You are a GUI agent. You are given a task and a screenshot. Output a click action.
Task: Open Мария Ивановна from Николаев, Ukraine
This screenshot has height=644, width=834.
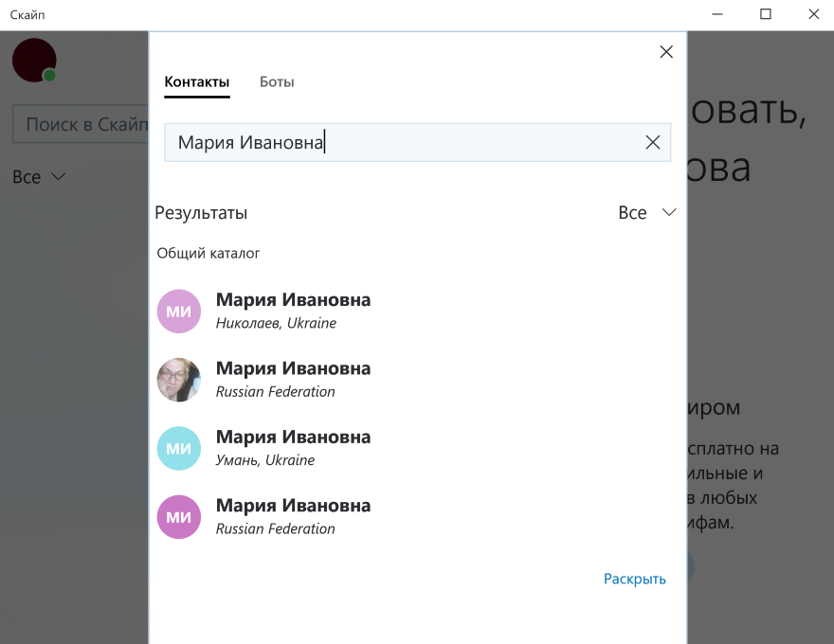pyautogui.click(x=418, y=312)
